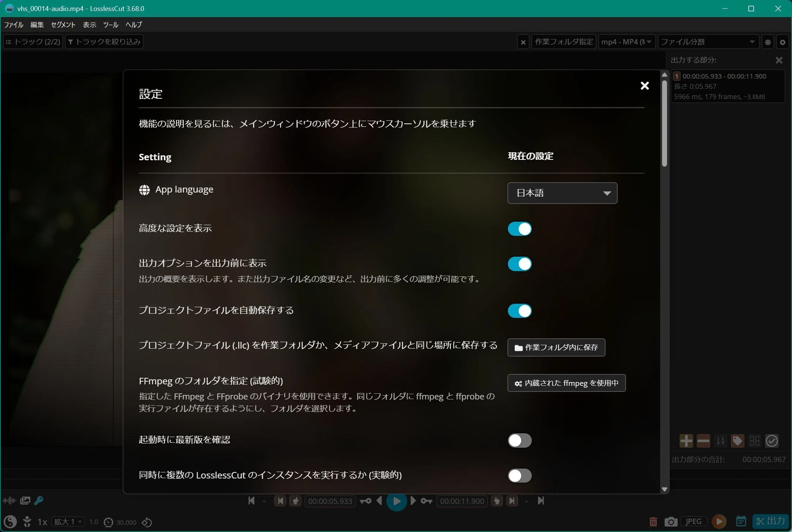Jump to the timeline start icon
Screen dimensions: 792x532
click(x=251, y=501)
